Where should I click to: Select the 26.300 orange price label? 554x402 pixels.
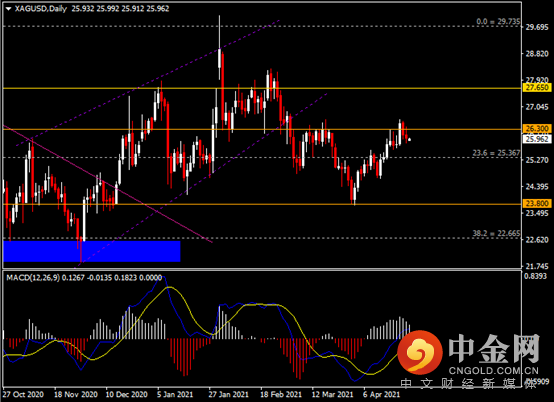[537, 129]
